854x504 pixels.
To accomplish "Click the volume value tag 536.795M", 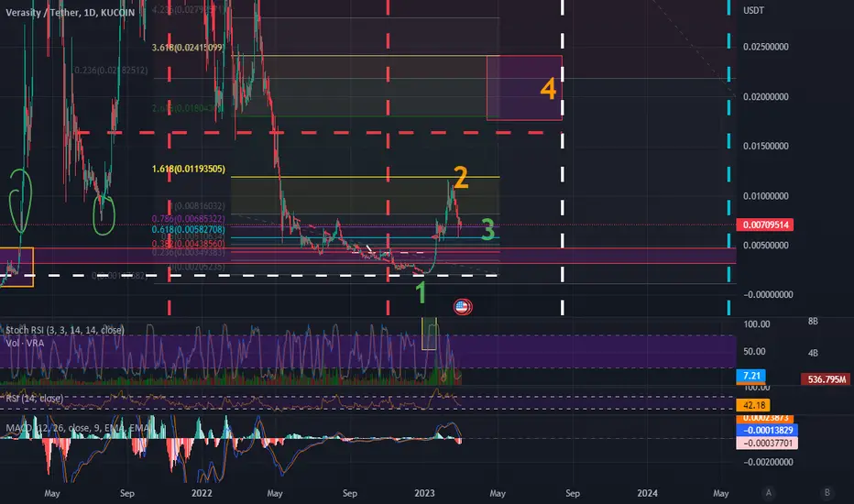I will [827, 379].
